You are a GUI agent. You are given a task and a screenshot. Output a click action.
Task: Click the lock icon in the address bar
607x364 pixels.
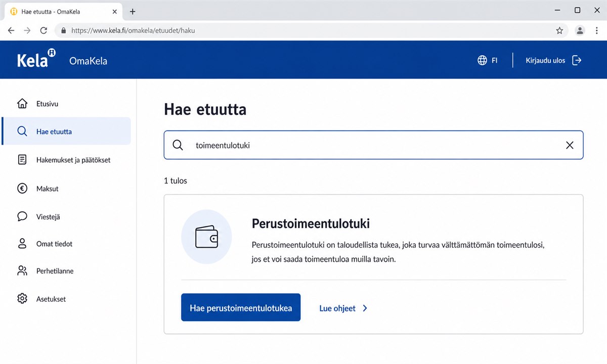coord(63,30)
